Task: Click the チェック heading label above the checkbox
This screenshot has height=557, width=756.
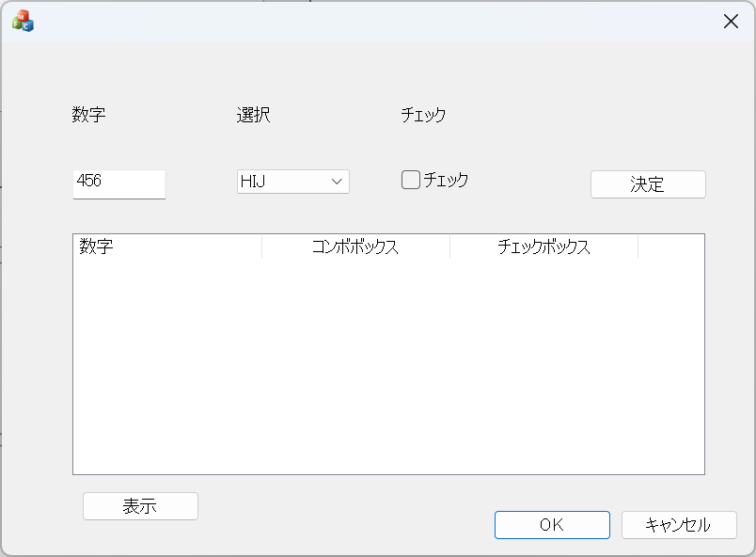Action: [x=423, y=116]
